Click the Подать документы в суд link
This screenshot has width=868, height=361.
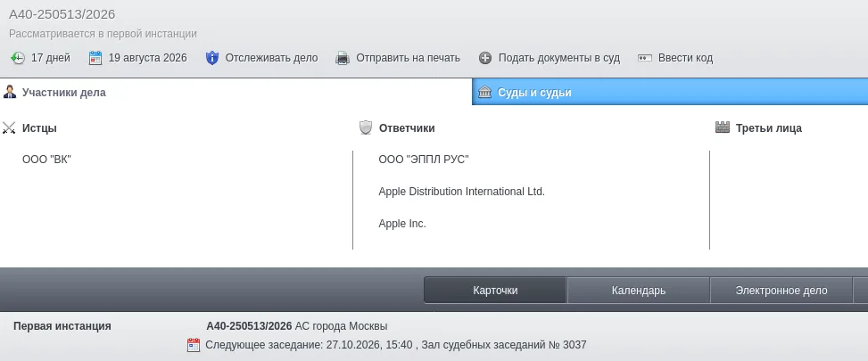[559, 58]
